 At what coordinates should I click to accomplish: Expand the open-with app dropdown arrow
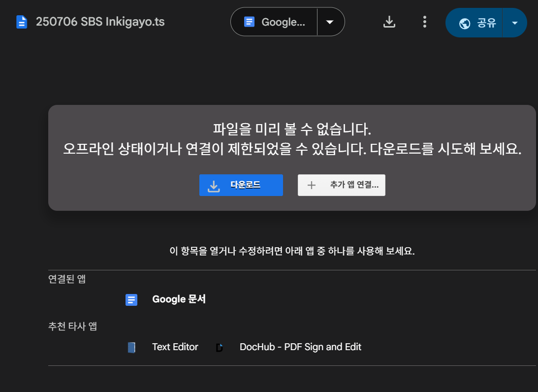pyautogui.click(x=330, y=22)
